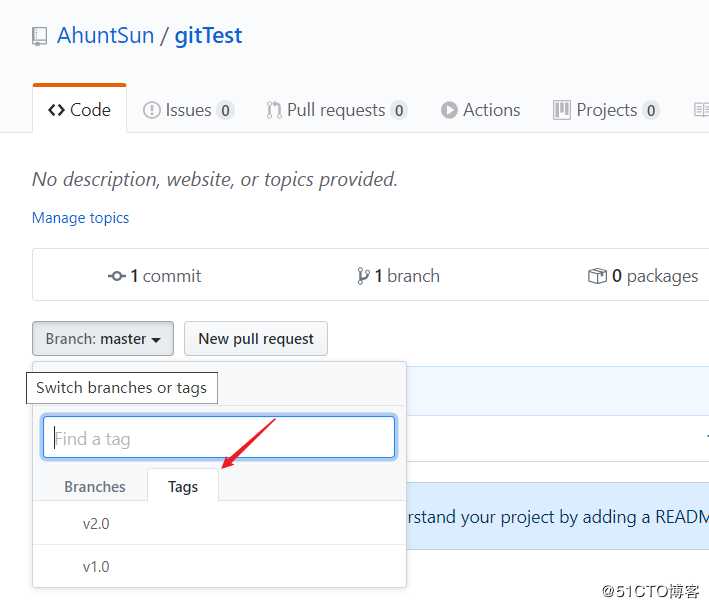Click the Pull requests merge icon

274,110
